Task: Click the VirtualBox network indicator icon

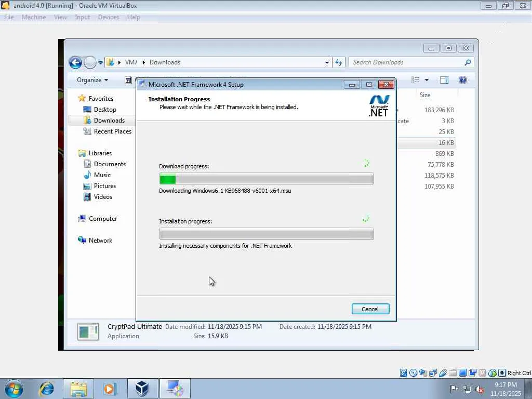Action: pyautogui.click(x=433, y=373)
